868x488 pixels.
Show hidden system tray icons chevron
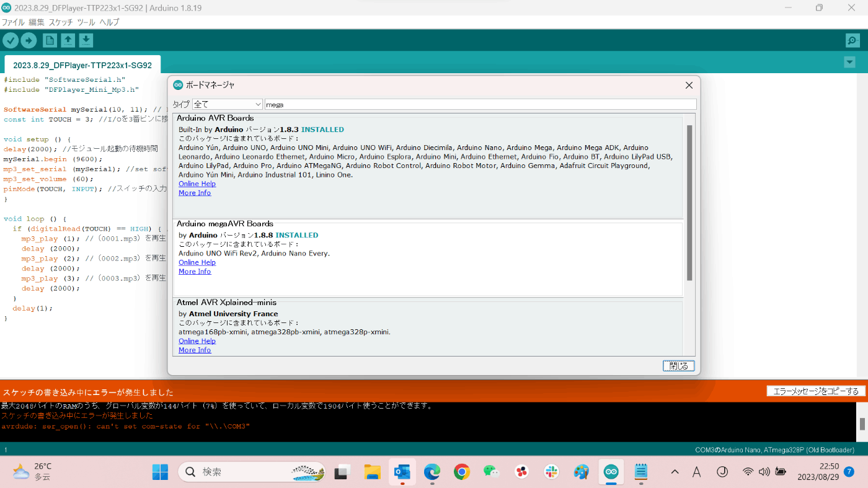675,472
